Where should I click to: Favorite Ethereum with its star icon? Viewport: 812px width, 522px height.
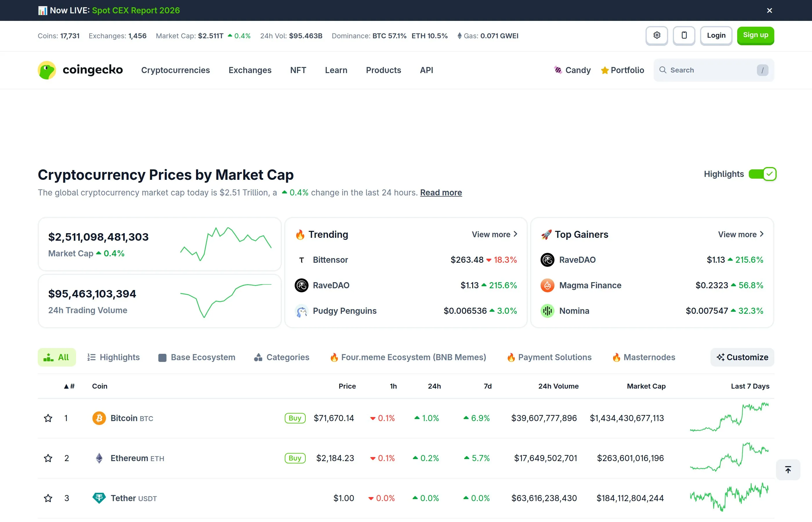click(x=48, y=458)
